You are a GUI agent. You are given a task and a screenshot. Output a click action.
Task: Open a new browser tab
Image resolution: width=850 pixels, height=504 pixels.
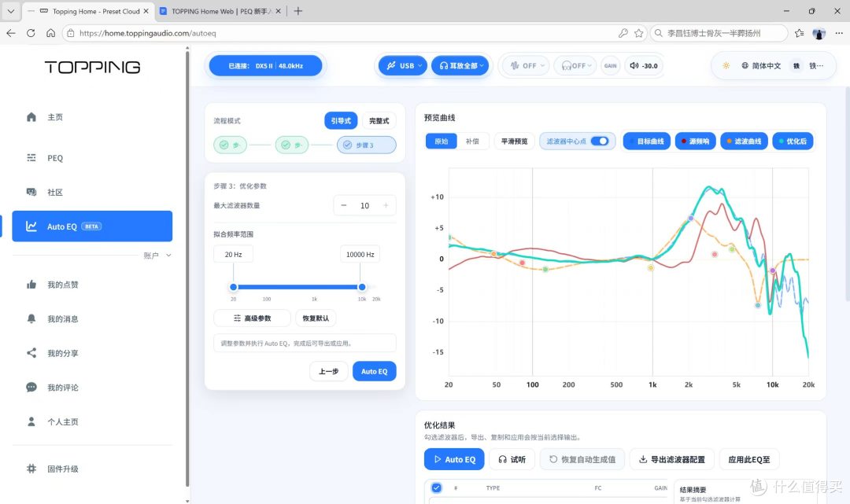(298, 11)
